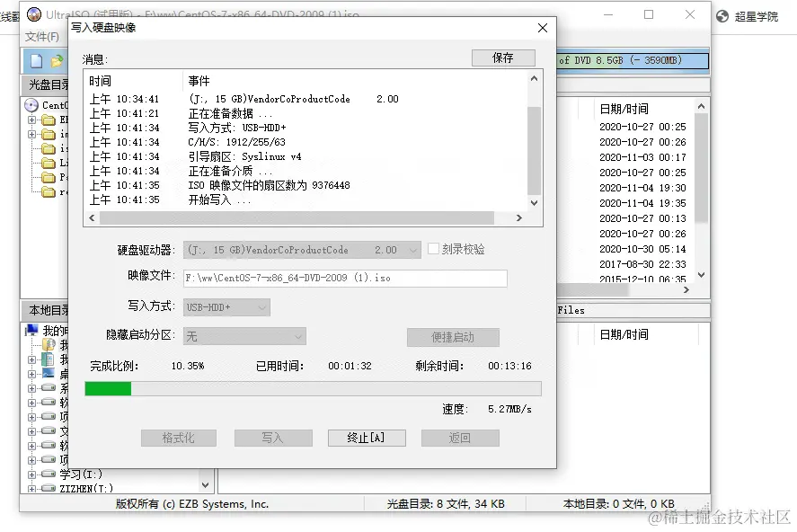Click the isolinux folder icon in disc tree
The height and width of the screenshot is (532, 797).
pos(49,148)
